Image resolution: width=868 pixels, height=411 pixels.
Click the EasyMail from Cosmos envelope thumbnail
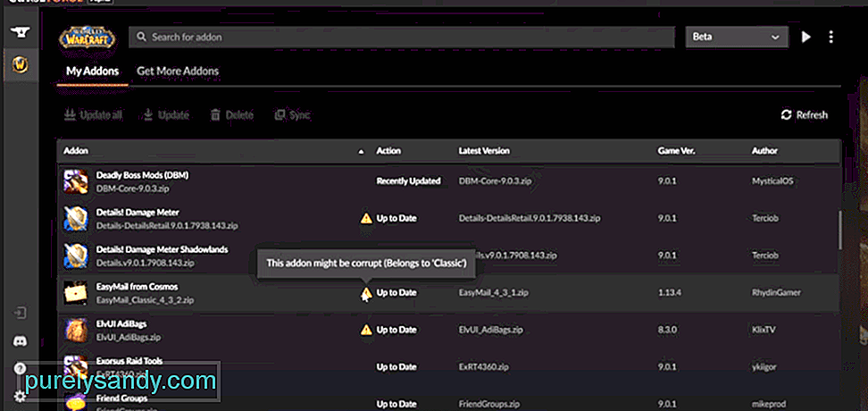76,292
